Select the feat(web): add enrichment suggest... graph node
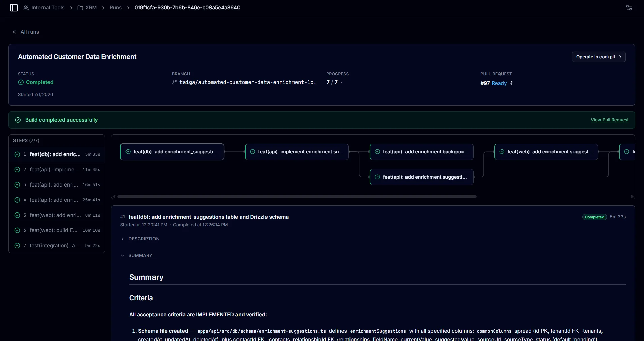The image size is (644, 341). tap(546, 152)
